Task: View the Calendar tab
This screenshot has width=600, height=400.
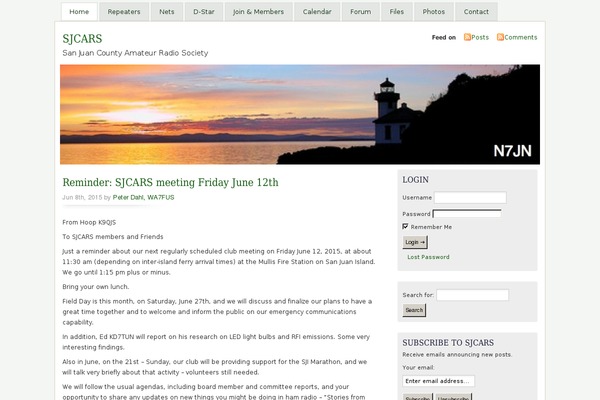Action: click(317, 12)
